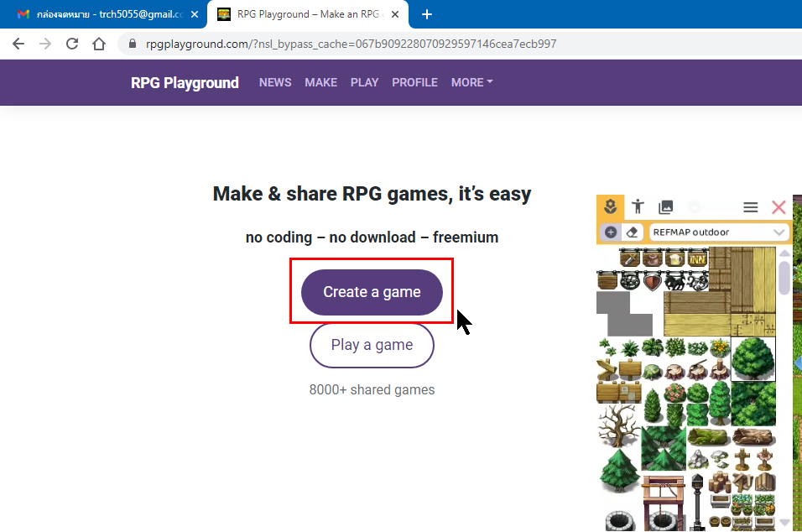Screen dimensions: 802x532
Task: Click the Play a game button
Action: pos(372,345)
